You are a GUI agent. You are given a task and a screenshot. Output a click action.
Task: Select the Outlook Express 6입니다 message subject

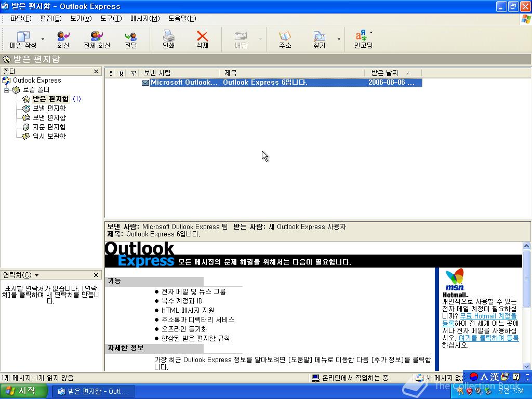[265, 83]
